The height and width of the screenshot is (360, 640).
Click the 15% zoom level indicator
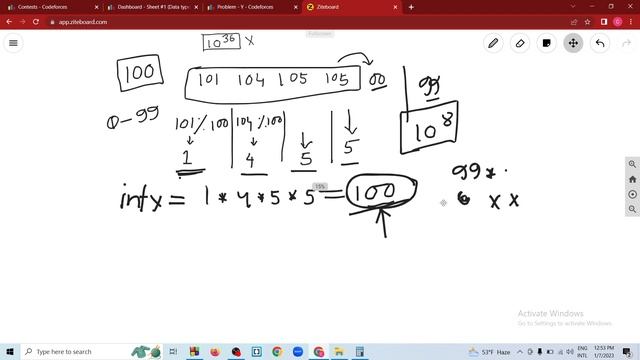(320, 187)
